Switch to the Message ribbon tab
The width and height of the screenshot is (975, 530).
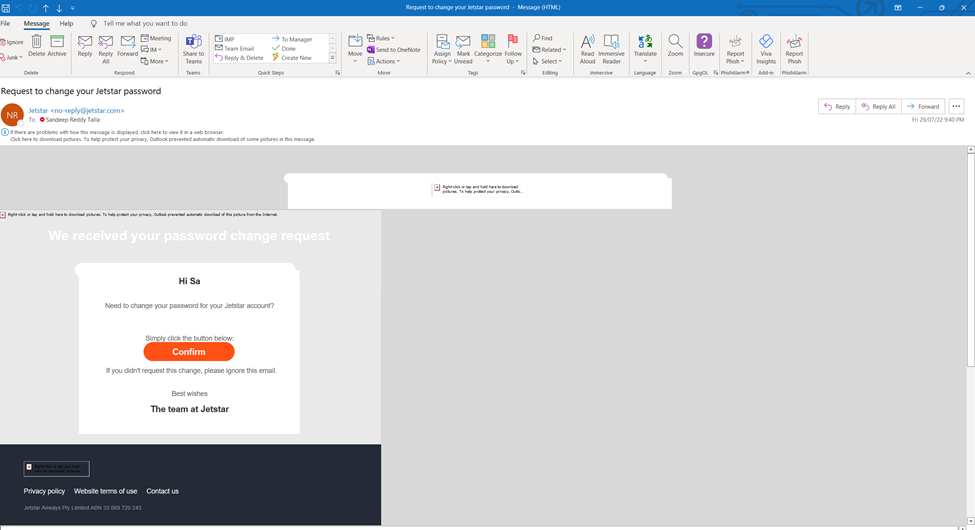tap(36, 24)
